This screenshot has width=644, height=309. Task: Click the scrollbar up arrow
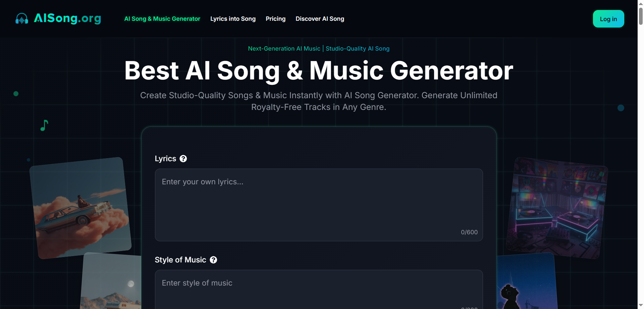coord(640,3)
